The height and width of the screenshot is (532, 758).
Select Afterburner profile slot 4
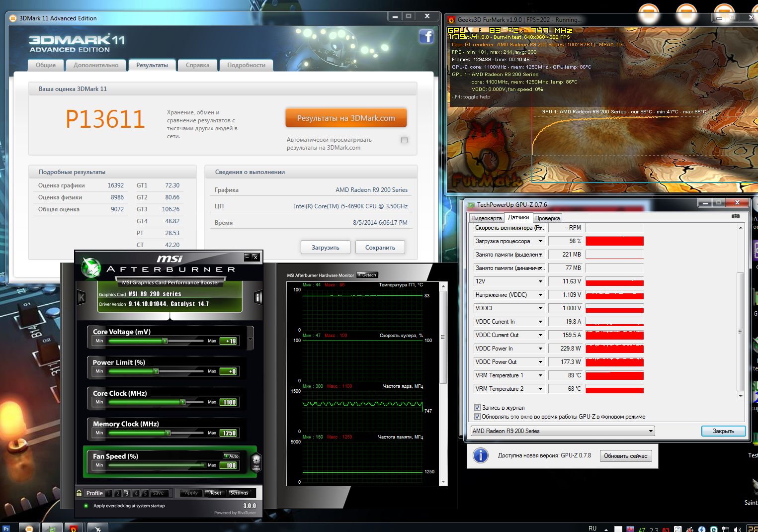136,493
